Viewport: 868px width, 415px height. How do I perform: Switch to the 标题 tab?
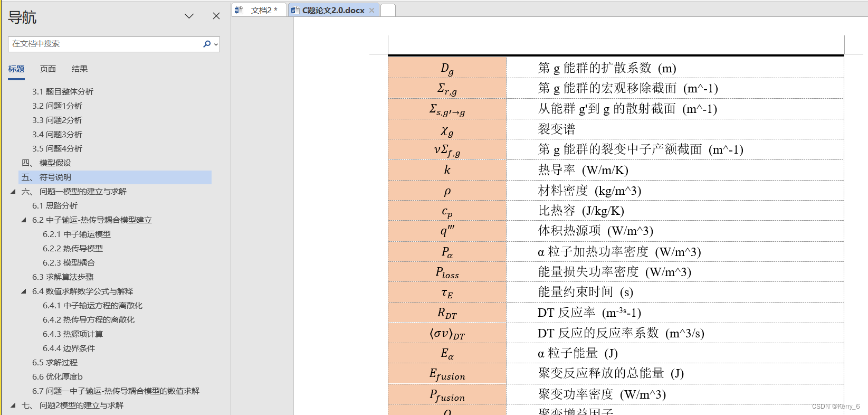(x=16, y=69)
